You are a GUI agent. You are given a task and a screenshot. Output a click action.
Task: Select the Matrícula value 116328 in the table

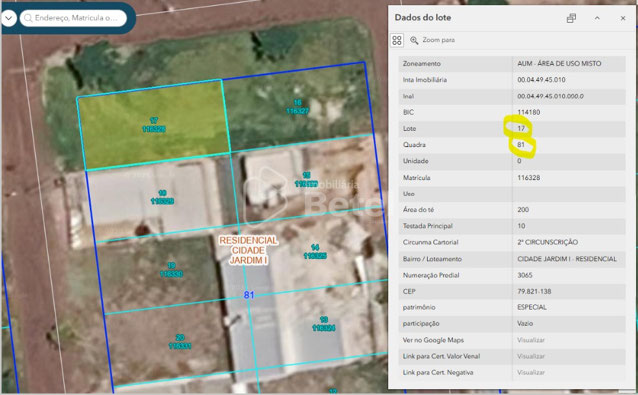click(529, 178)
